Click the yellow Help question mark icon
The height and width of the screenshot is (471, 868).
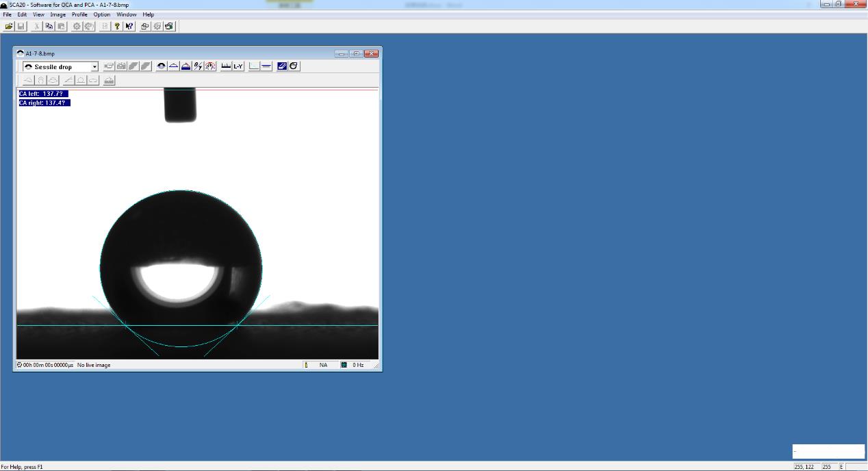point(117,26)
